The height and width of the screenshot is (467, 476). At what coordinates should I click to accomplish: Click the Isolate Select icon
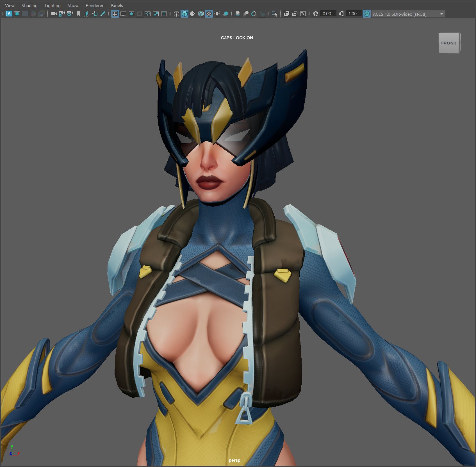click(274, 14)
